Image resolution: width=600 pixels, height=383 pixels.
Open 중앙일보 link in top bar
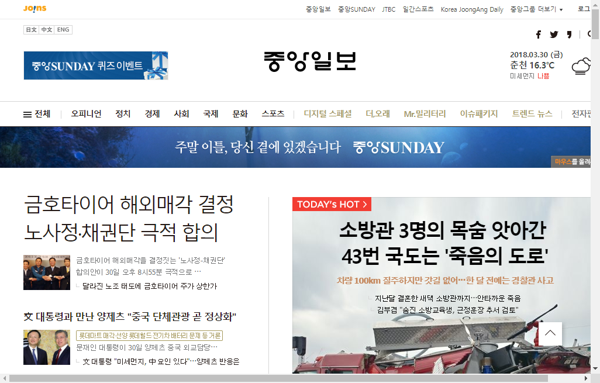[318, 9]
